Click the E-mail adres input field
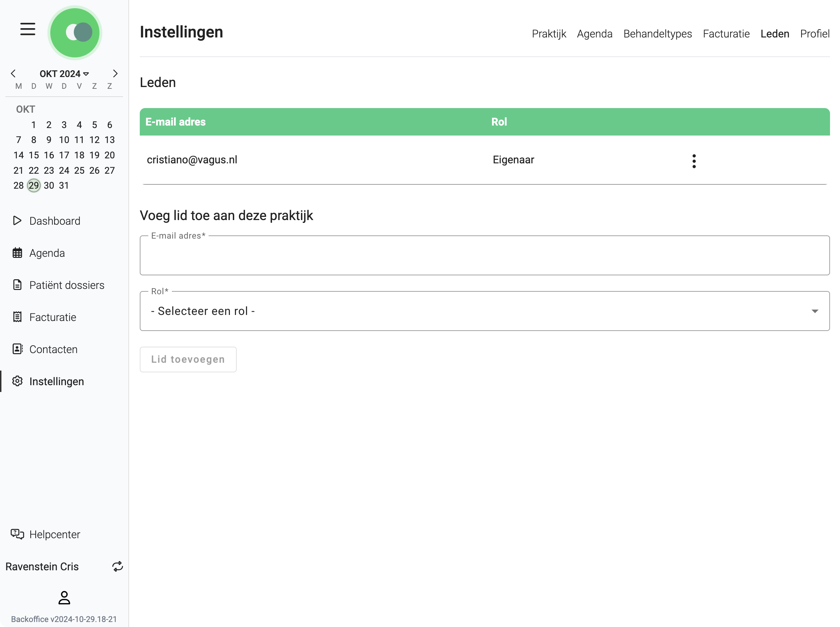Screen dimensions: 840x627 [484, 255]
